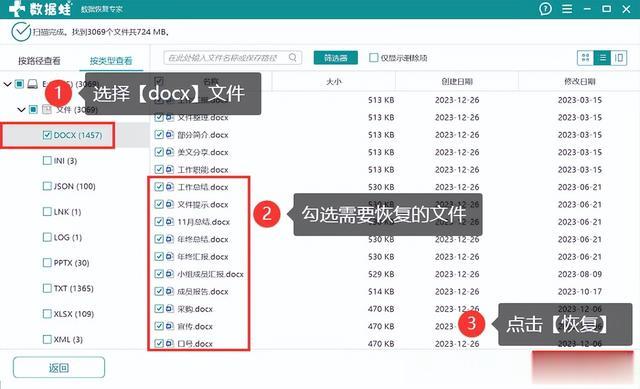The height and width of the screenshot is (389, 640).
Task: Click the 返回 back button
Action: coord(59,367)
